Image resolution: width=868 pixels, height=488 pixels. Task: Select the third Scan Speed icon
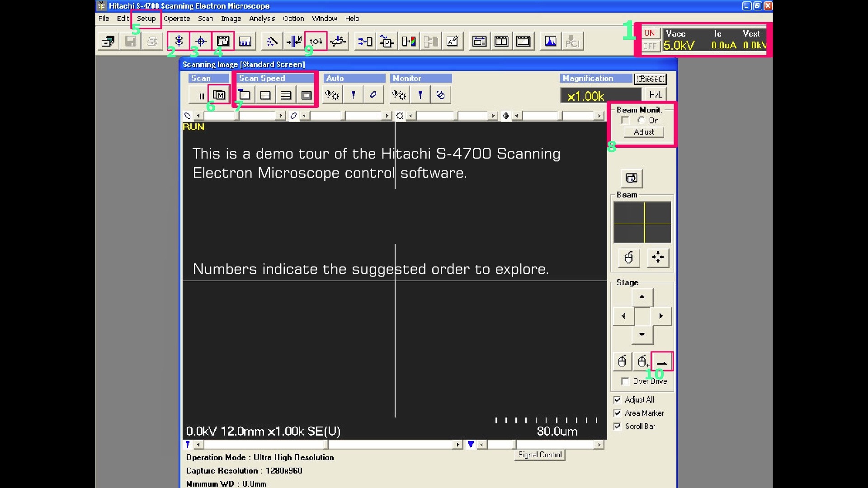coord(286,95)
